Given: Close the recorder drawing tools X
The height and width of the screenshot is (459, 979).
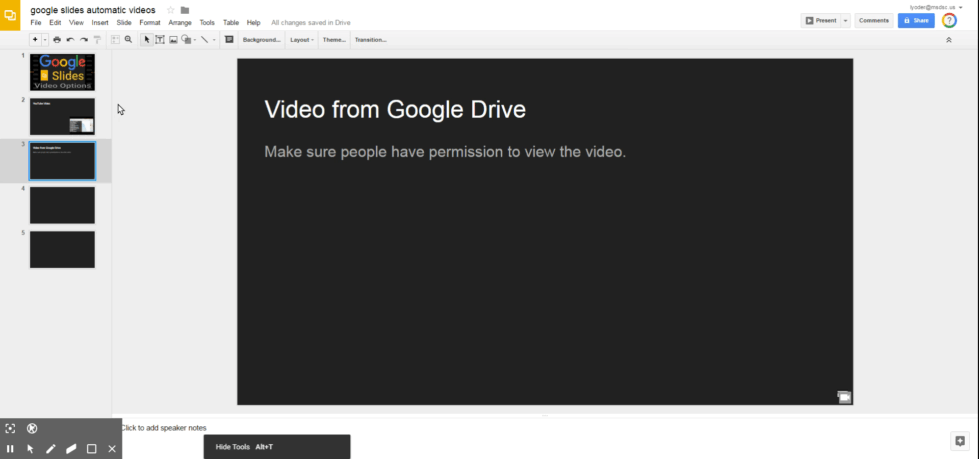Looking at the screenshot, I should coord(112,448).
